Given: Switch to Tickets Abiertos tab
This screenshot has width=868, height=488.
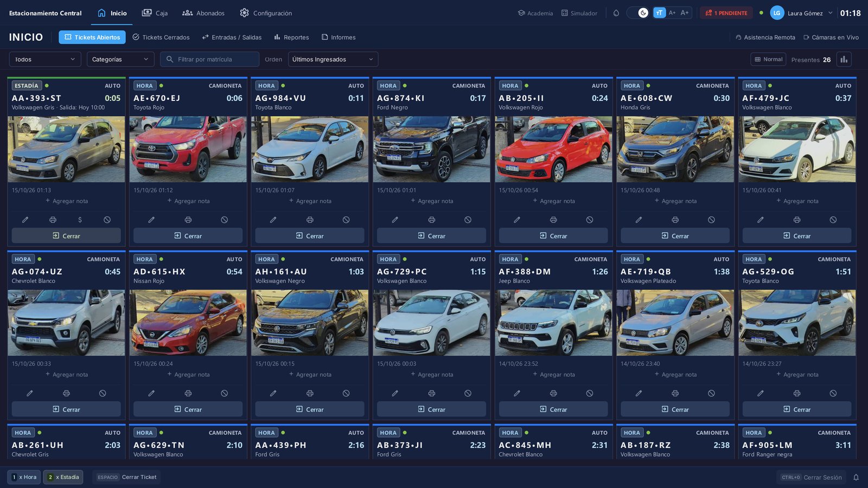Looking at the screenshot, I should [x=92, y=37].
